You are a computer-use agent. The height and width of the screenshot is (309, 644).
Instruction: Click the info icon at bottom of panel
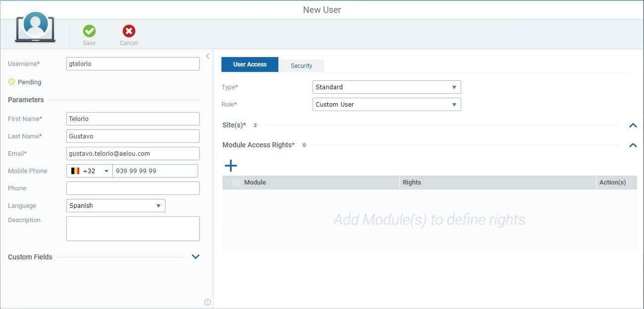(207, 302)
